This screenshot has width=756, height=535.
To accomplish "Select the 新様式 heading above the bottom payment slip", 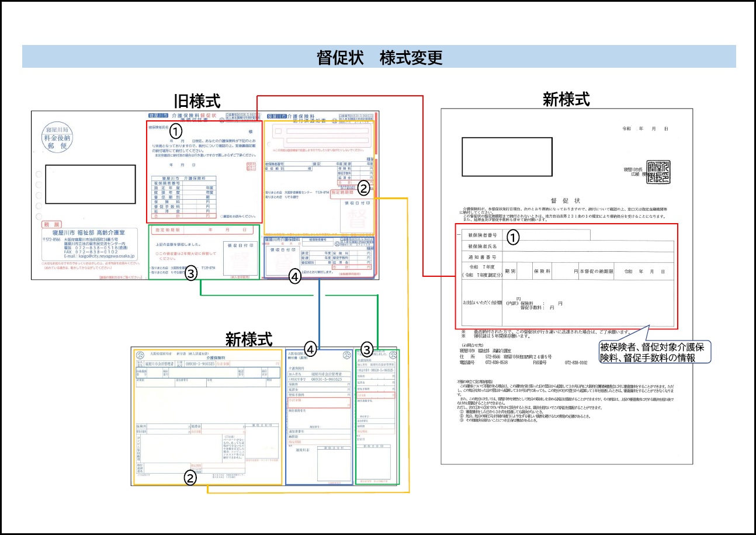I will [x=249, y=339].
